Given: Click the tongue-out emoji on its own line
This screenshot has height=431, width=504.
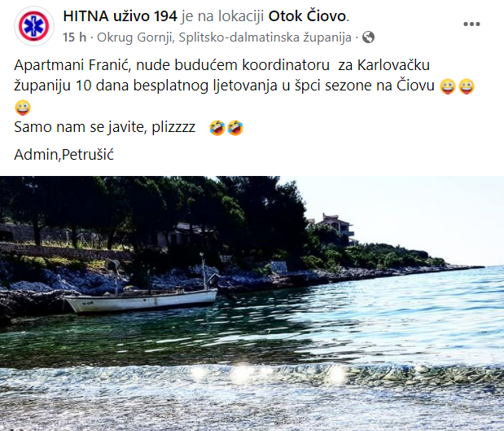Looking at the screenshot, I should pos(23,108).
